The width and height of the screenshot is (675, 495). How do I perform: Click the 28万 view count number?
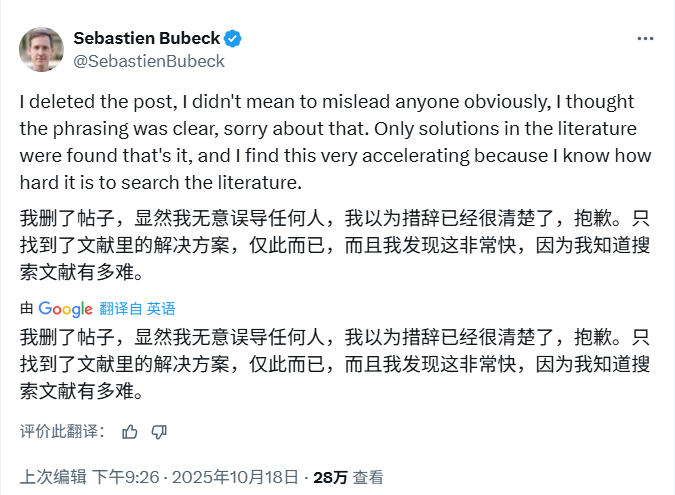pyautogui.click(x=330, y=478)
